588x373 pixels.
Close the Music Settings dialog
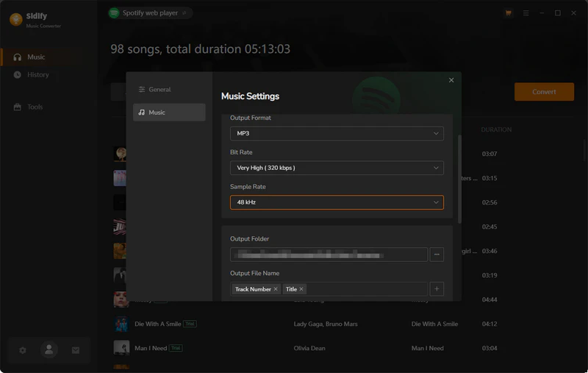click(451, 80)
